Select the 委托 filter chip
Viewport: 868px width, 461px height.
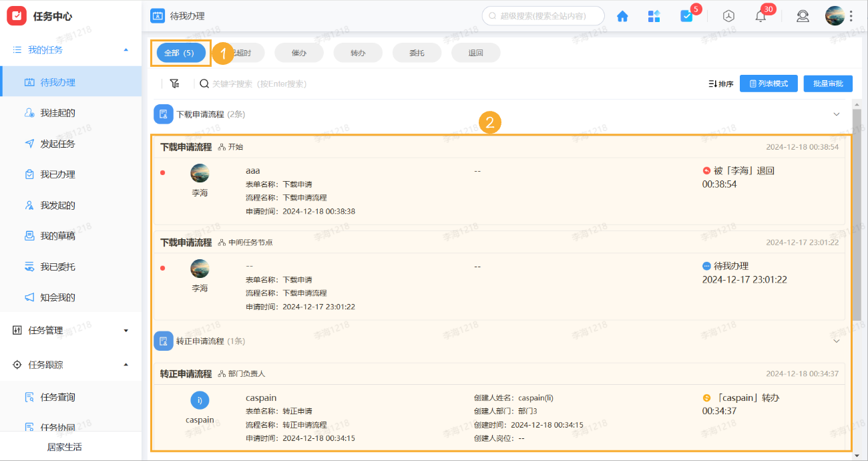pyautogui.click(x=417, y=52)
